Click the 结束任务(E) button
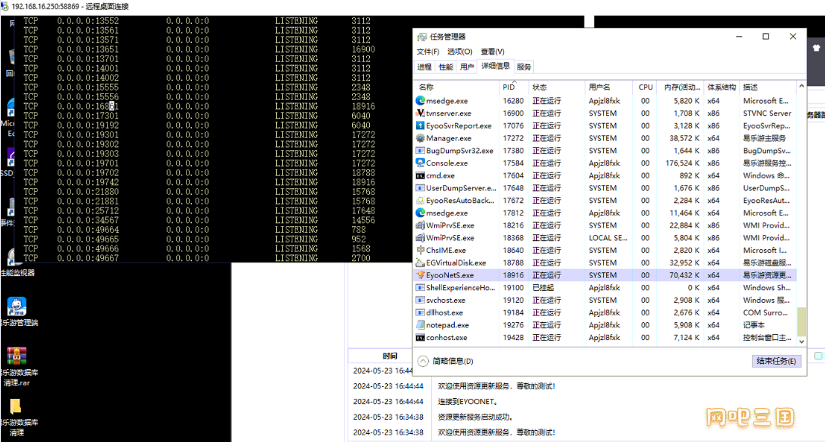 (x=776, y=361)
